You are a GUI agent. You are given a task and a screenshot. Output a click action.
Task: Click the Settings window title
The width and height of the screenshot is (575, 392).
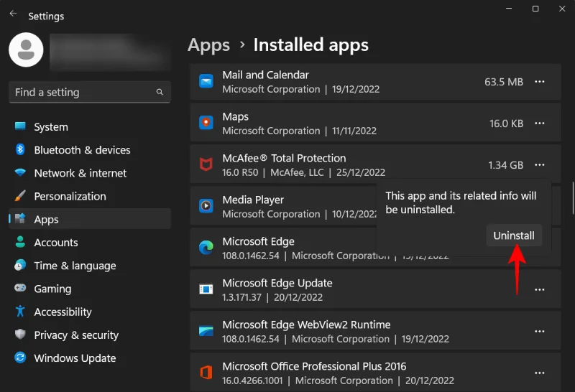46,16
